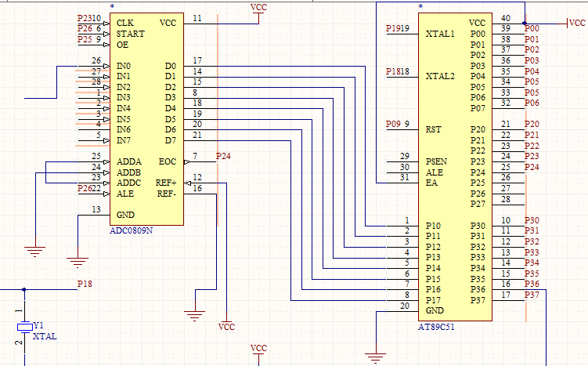Select the P23 net label at the CLK pin
The height and width of the screenshot is (366, 588).
coord(85,18)
